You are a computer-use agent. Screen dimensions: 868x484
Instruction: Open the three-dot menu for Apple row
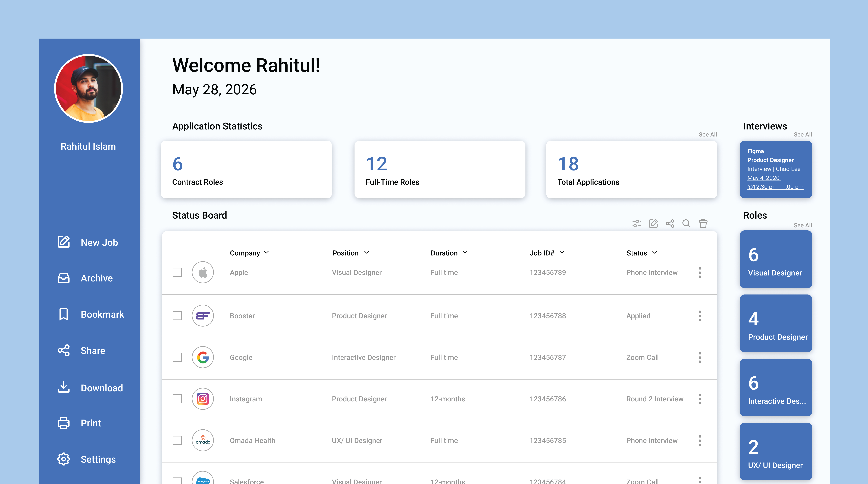click(700, 272)
